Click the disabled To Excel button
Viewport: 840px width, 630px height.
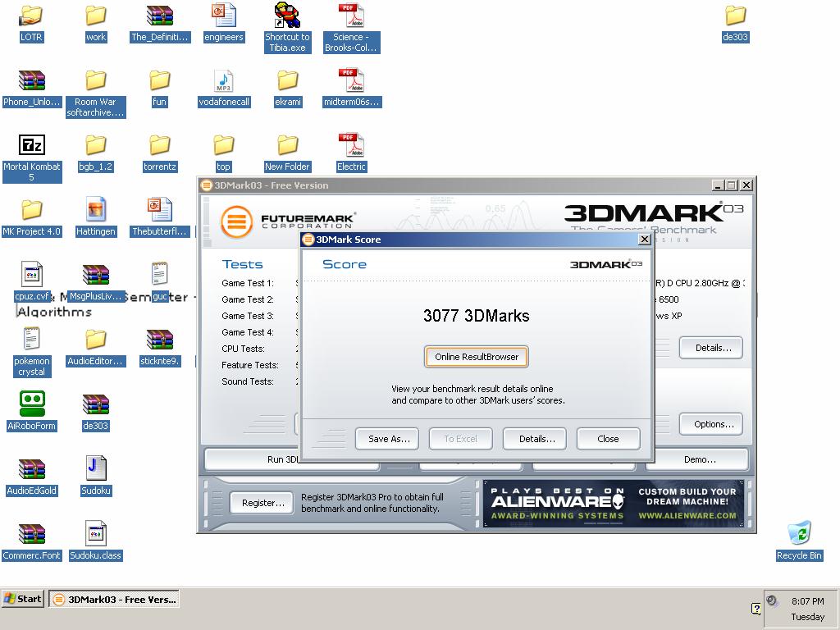[461, 439]
